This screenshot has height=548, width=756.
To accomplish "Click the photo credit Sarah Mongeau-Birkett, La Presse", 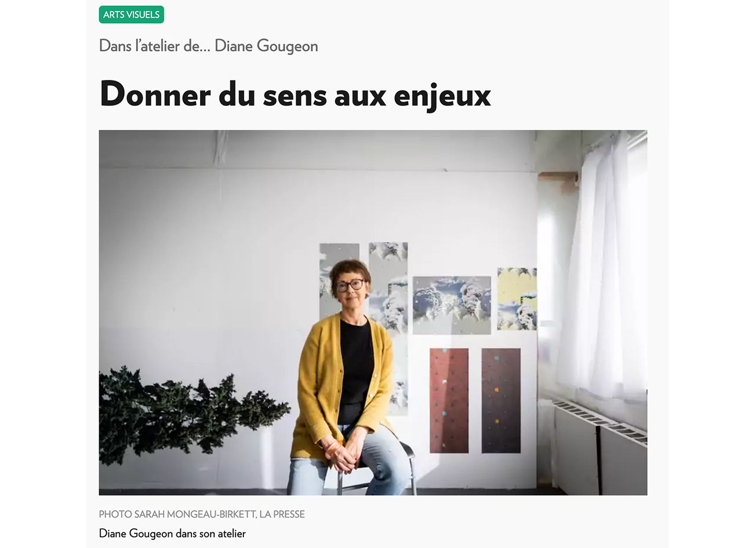I will click(202, 514).
